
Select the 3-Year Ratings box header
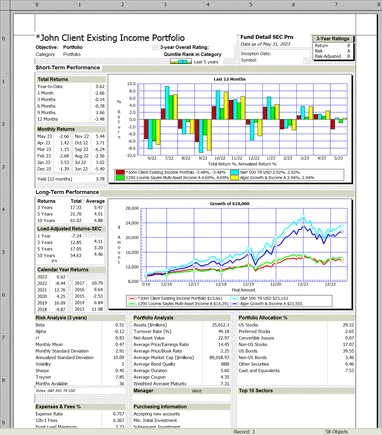point(332,38)
